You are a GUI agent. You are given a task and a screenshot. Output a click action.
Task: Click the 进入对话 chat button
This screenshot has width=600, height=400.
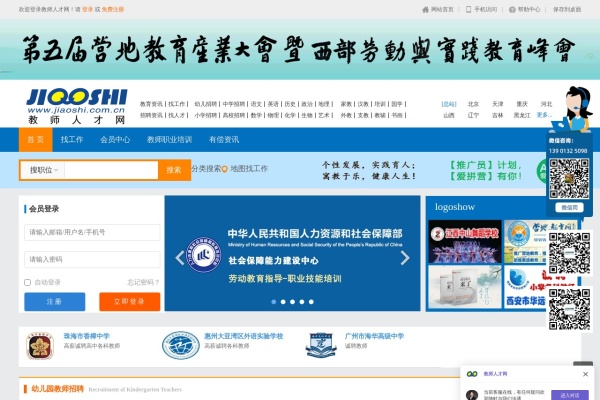point(569,395)
